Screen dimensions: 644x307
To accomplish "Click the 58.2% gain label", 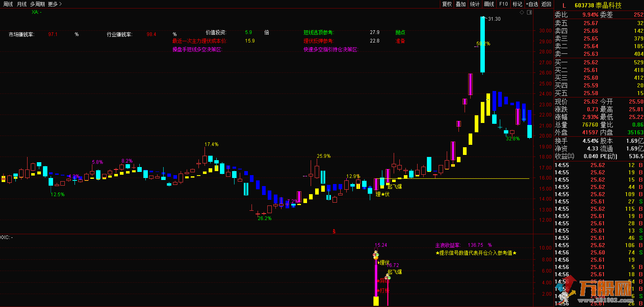I will (x=483, y=44).
